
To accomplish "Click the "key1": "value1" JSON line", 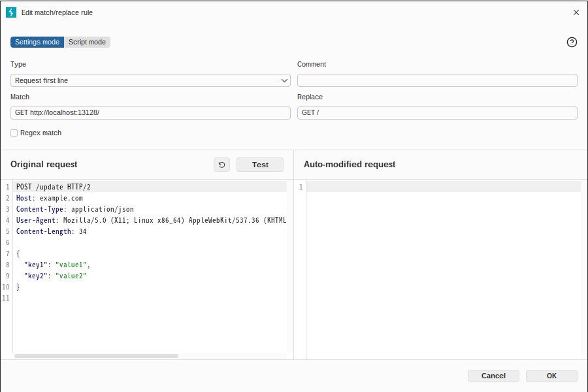I will click(57, 265).
